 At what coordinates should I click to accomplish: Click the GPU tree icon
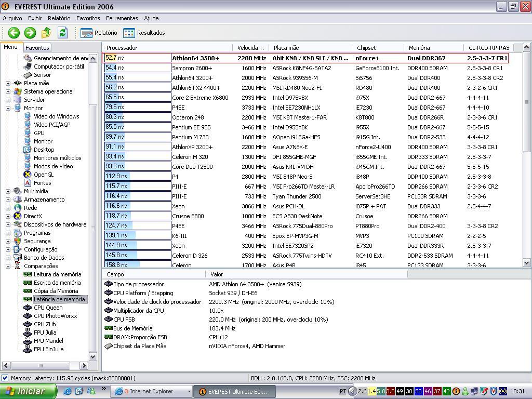point(28,133)
